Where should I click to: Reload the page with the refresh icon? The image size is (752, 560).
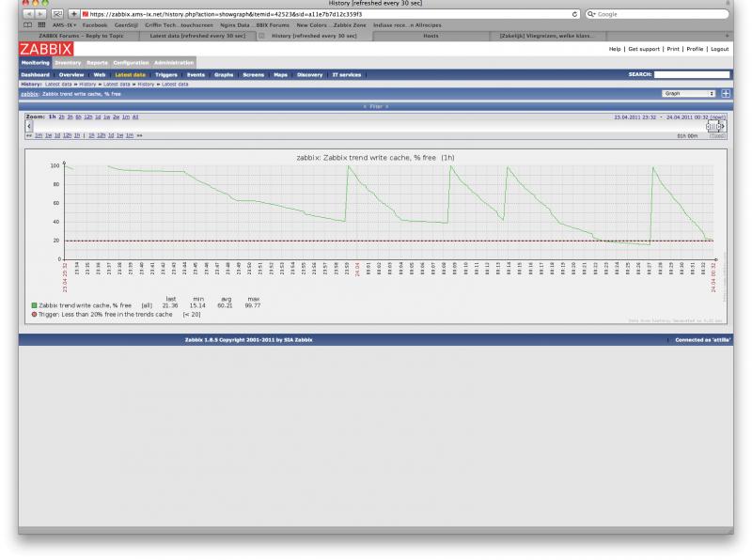(x=575, y=14)
